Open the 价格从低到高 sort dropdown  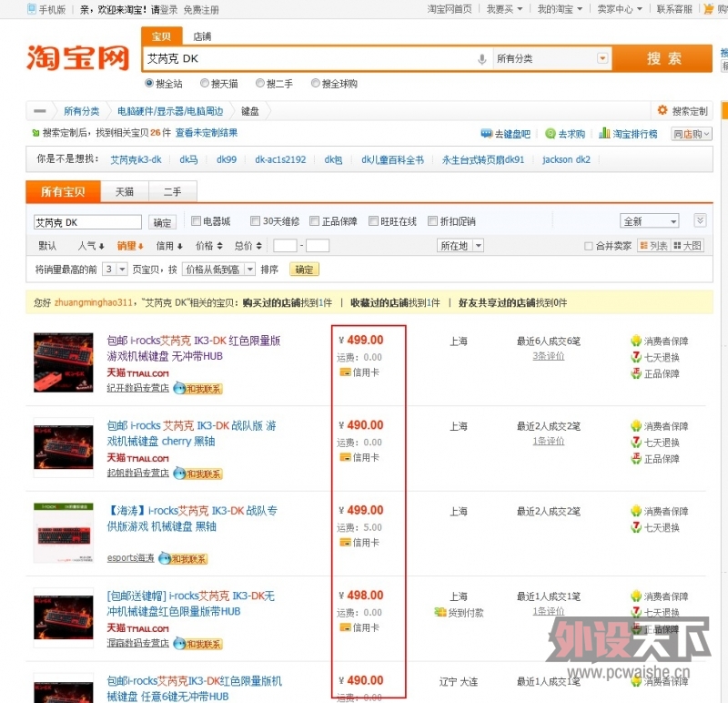coord(218,270)
